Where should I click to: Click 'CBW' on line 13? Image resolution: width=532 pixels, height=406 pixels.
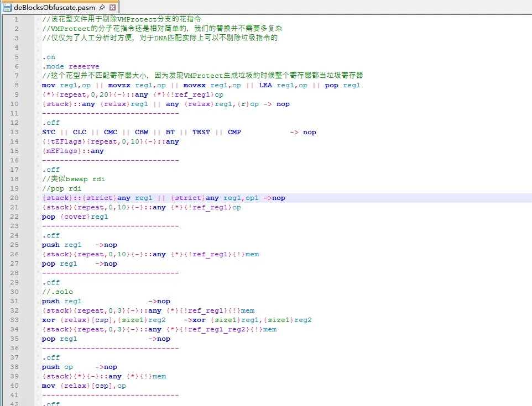point(142,132)
